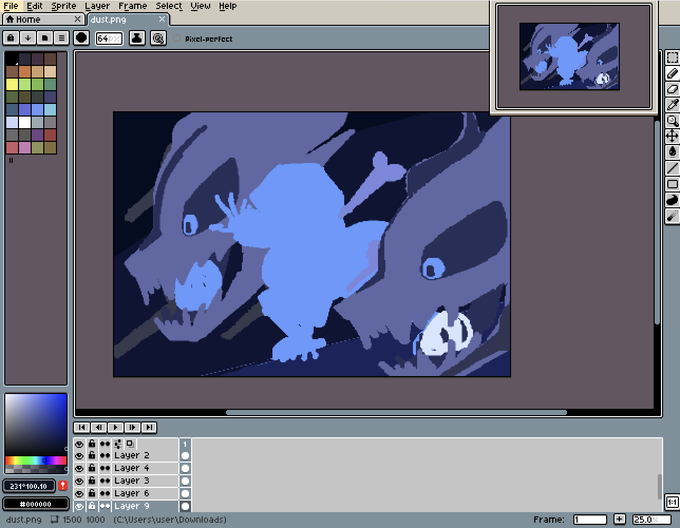
Task: Open the ink type selector
Action: pyautogui.click(x=137, y=38)
